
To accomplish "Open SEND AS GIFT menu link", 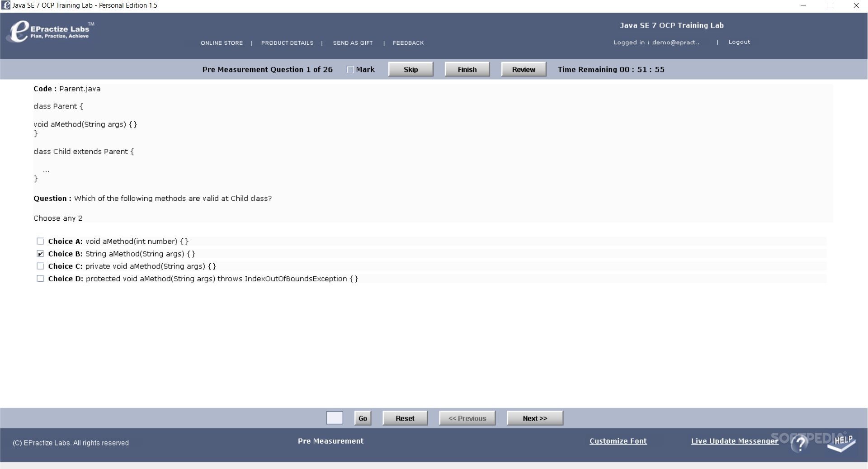I will pyautogui.click(x=353, y=43).
